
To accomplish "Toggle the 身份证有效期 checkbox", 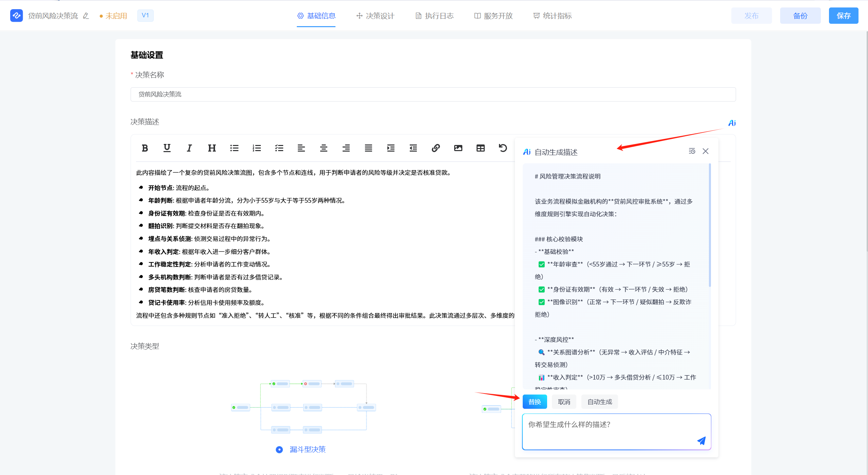I will pyautogui.click(x=541, y=289).
